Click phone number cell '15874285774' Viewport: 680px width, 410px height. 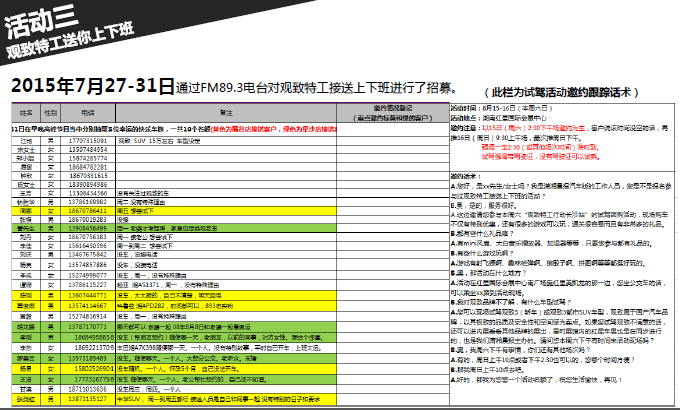click(x=88, y=158)
